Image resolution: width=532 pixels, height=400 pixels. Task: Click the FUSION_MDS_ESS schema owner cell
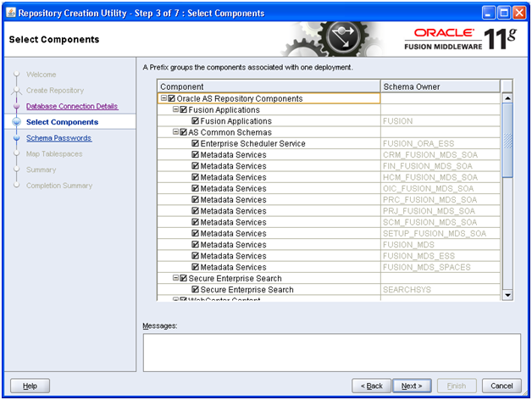(441, 256)
